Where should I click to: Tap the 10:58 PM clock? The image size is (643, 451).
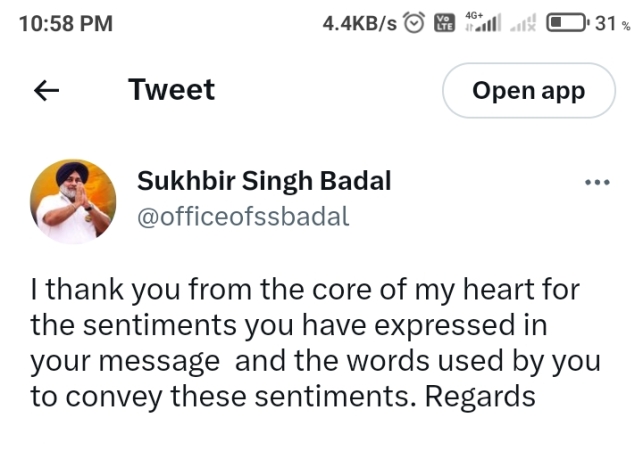pyautogui.click(x=66, y=23)
